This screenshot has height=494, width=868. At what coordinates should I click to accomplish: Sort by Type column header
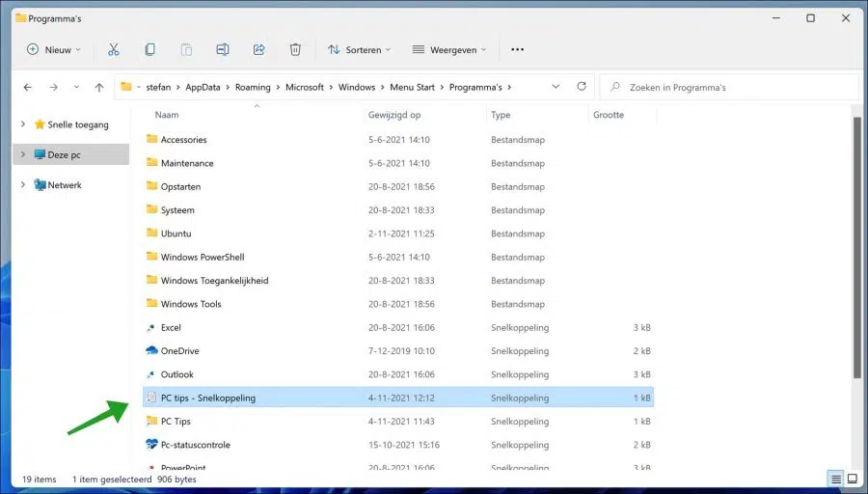(501, 115)
